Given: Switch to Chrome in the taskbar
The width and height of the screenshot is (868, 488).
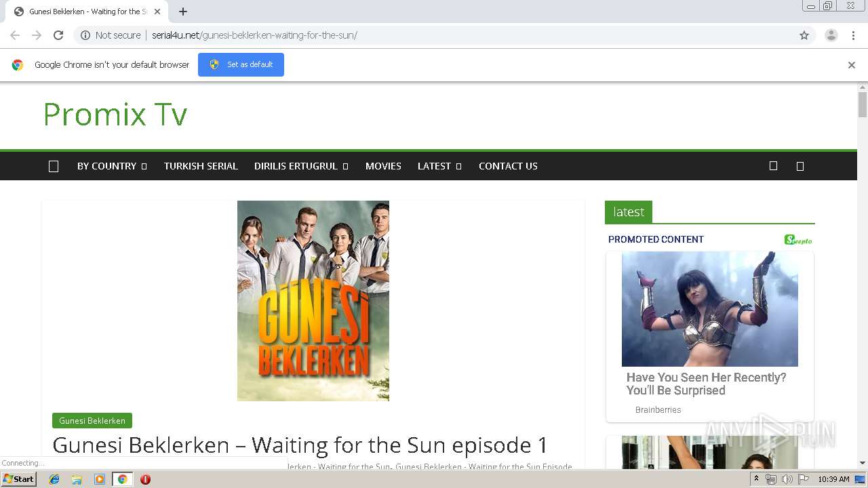Looking at the screenshot, I should [122, 479].
